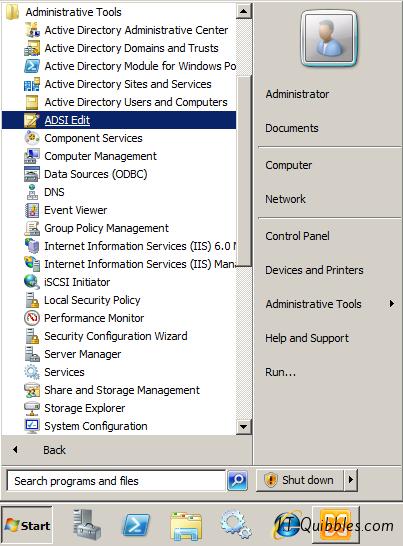Click the Shut down button
Screen dimensions: 403x546
300,480
